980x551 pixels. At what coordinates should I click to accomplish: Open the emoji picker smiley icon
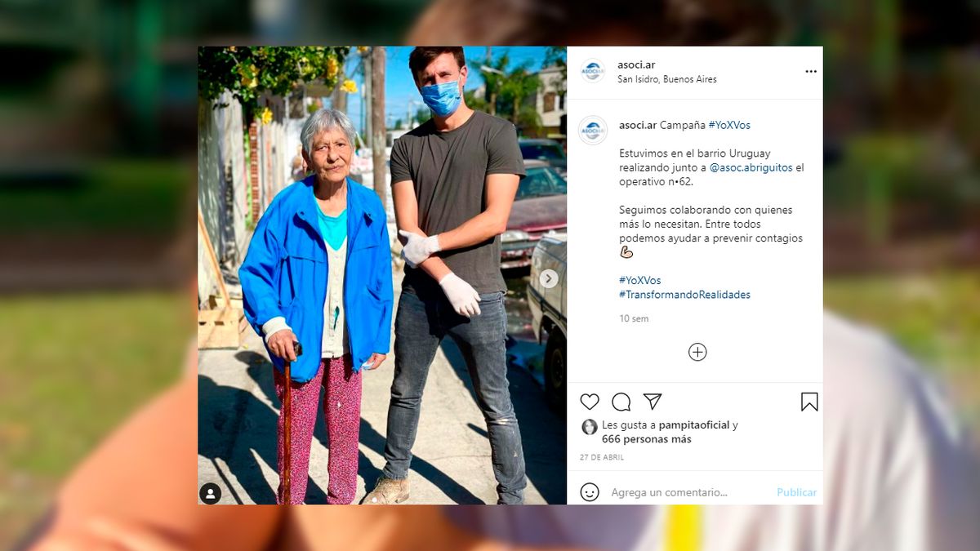point(590,492)
